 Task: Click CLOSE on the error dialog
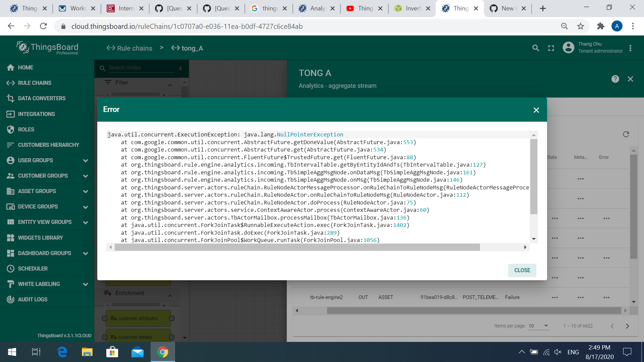(x=522, y=270)
